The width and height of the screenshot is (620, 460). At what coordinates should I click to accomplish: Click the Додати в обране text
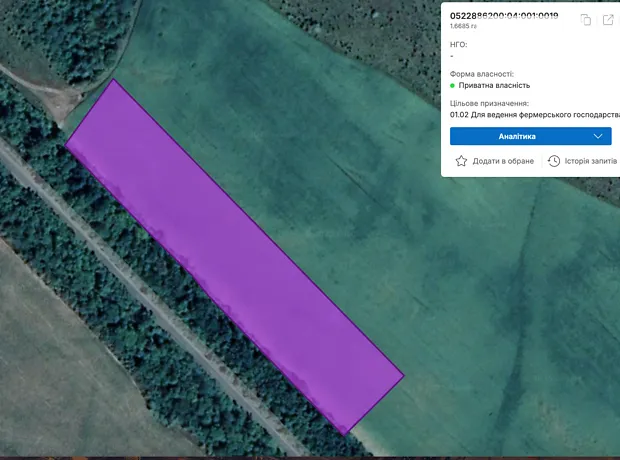pyautogui.click(x=504, y=161)
